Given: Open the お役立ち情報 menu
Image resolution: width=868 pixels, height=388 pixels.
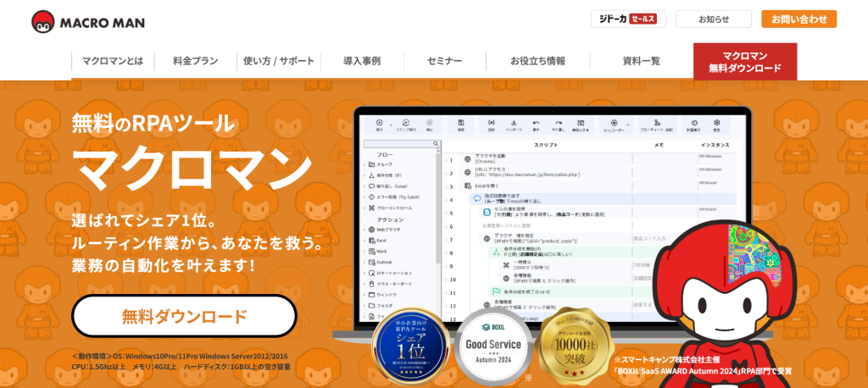Looking at the screenshot, I should tap(537, 61).
